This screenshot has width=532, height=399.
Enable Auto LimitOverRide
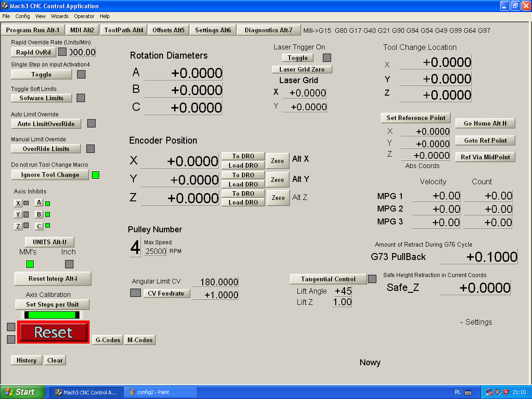46,124
